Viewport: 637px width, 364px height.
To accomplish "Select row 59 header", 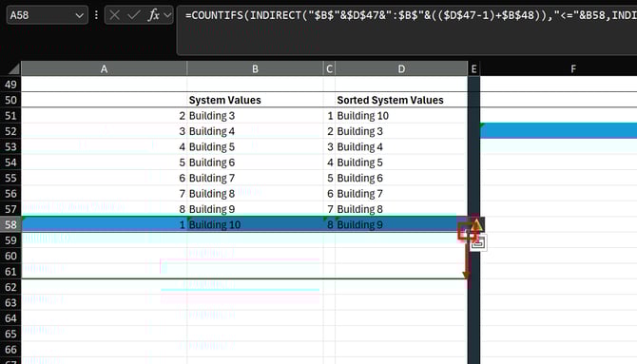I will tap(10, 240).
